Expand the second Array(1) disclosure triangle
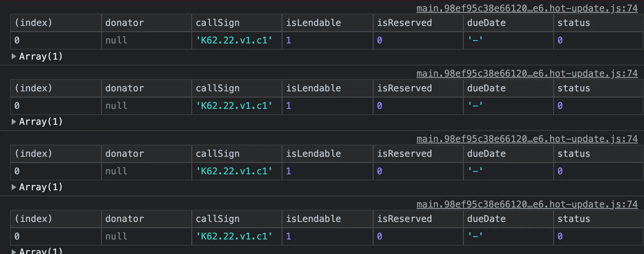Viewport: 644px width, 254px height. (x=14, y=122)
